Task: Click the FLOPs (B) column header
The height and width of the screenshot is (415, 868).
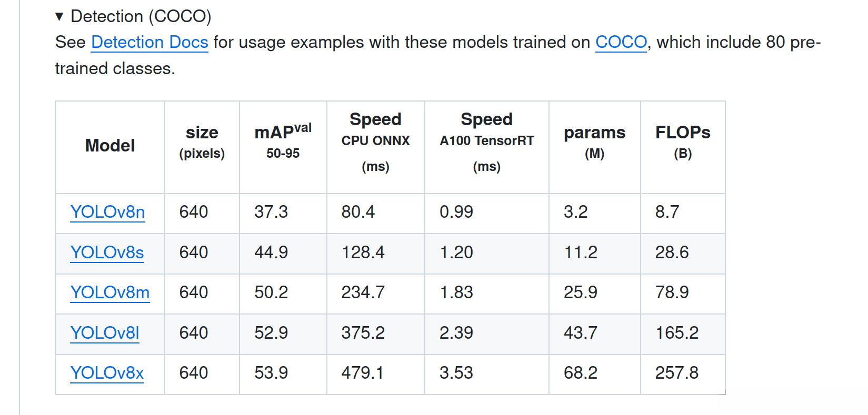Action: (x=683, y=142)
